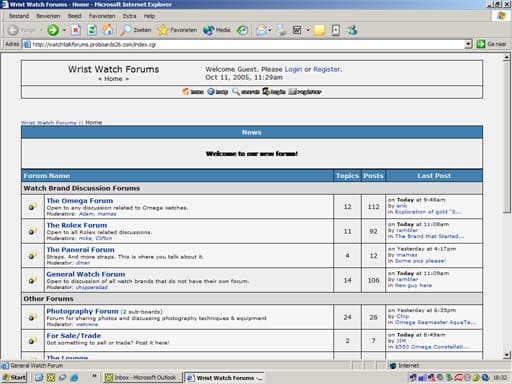The image size is (512, 384).
Task: Open the Favorieten toolbar button
Action: click(177, 30)
